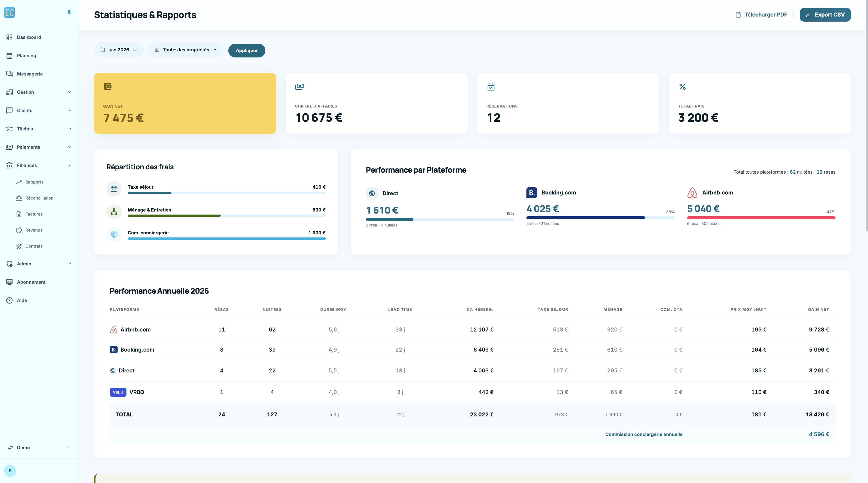Click the user avatar S
The image size is (868, 483).
(10, 471)
